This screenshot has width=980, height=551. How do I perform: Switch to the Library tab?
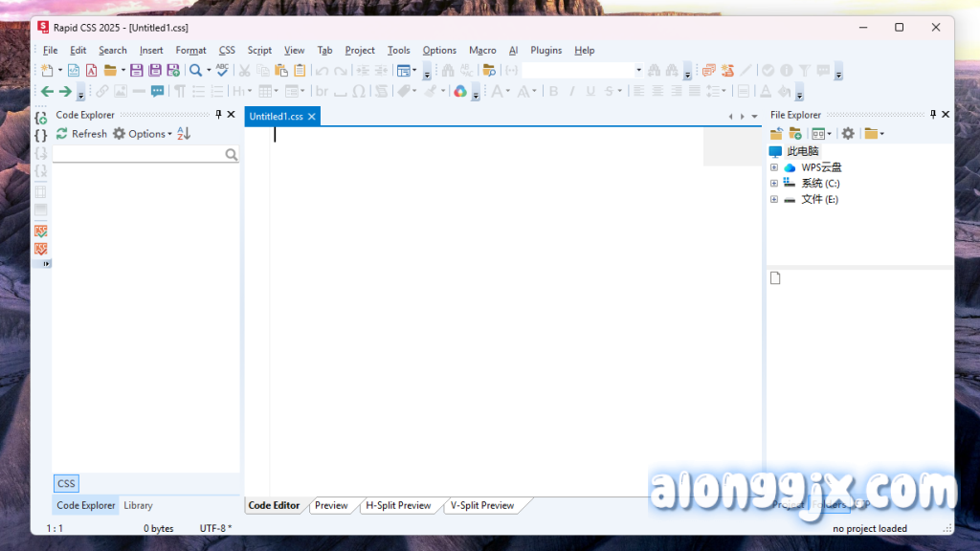point(138,505)
